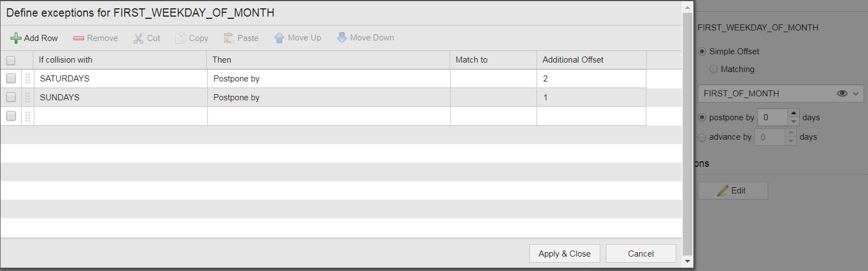Select the Simple Offset radio button
The width and height of the screenshot is (868, 271).
703,52
